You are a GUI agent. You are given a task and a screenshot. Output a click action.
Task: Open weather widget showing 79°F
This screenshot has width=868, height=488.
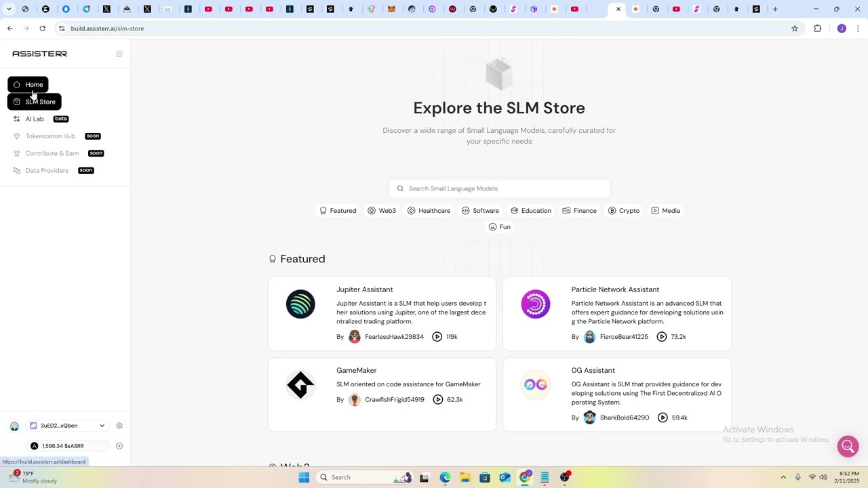(x=33, y=477)
